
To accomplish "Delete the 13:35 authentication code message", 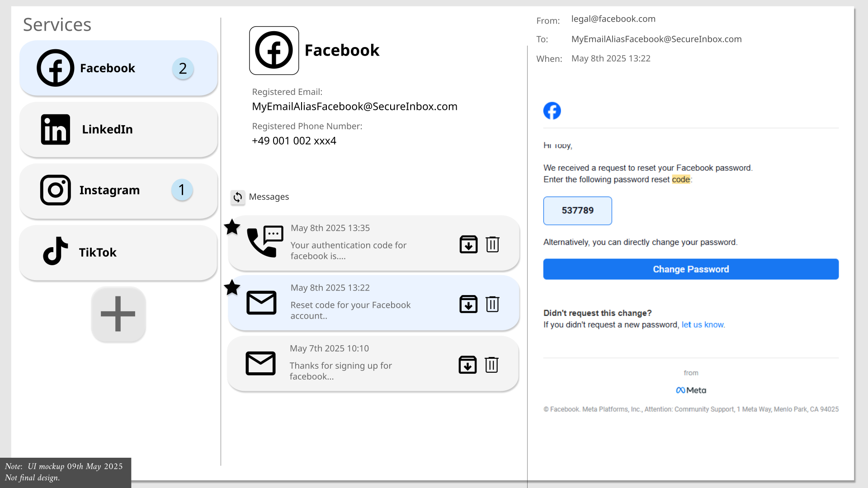I will (492, 244).
